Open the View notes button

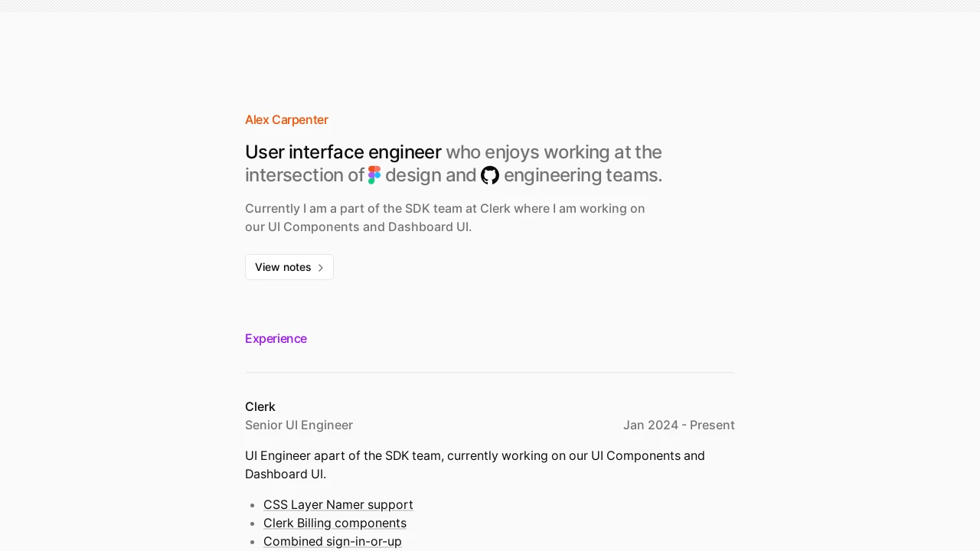pos(289,267)
